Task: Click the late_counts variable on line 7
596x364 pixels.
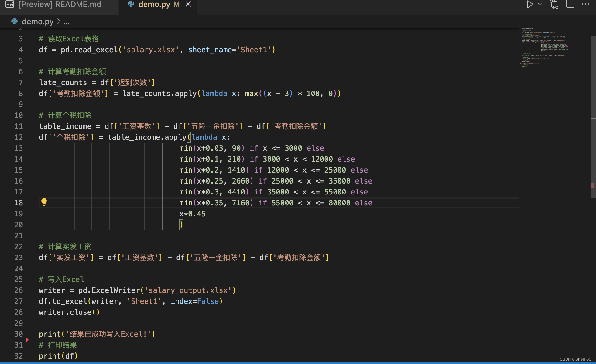Action: point(63,82)
